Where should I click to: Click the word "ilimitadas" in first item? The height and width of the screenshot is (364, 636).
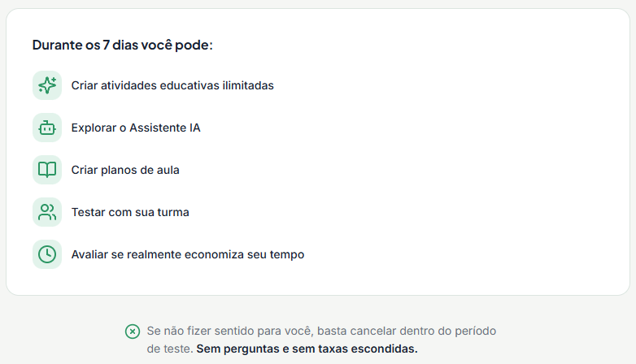(247, 85)
